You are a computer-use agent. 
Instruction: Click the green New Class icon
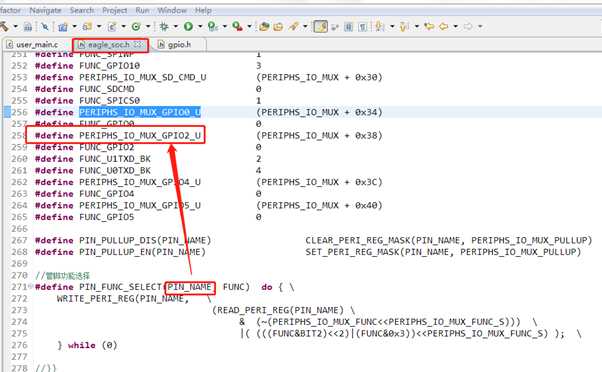pyautogui.click(x=136, y=26)
